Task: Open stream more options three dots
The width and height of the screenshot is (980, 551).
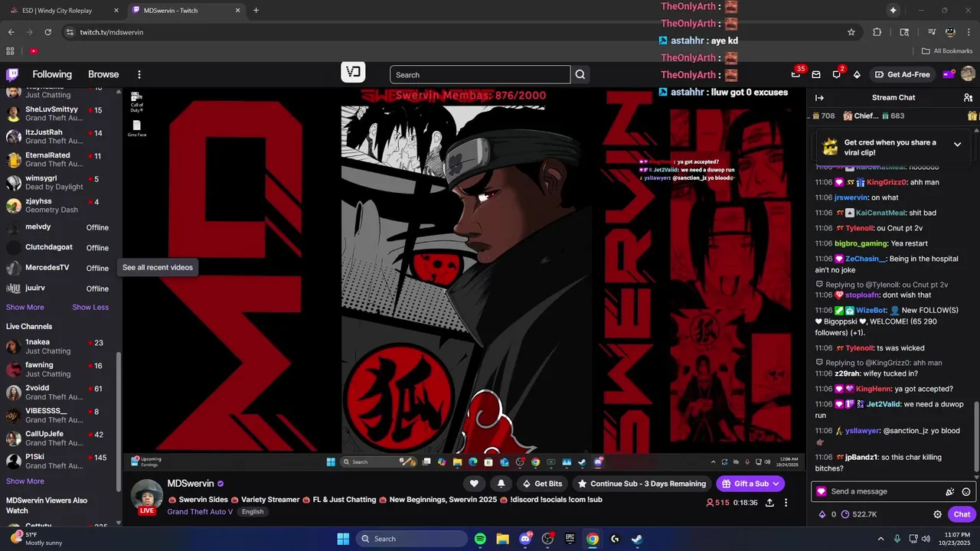Action: pyautogui.click(x=786, y=503)
